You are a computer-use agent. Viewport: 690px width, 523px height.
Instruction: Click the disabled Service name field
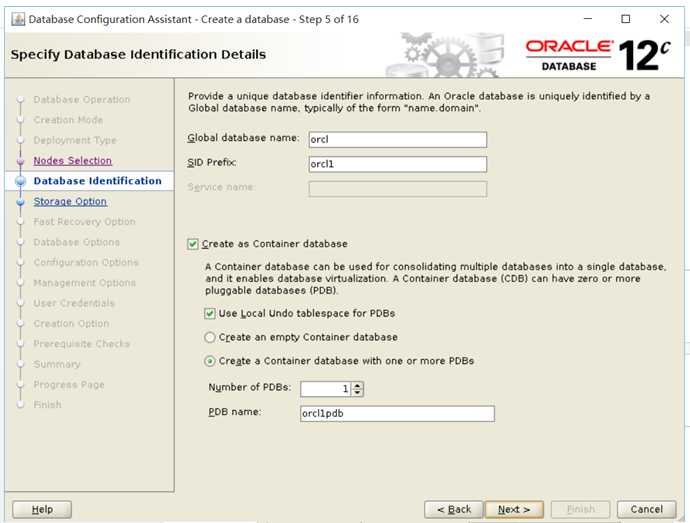click(x=398, y=189)
